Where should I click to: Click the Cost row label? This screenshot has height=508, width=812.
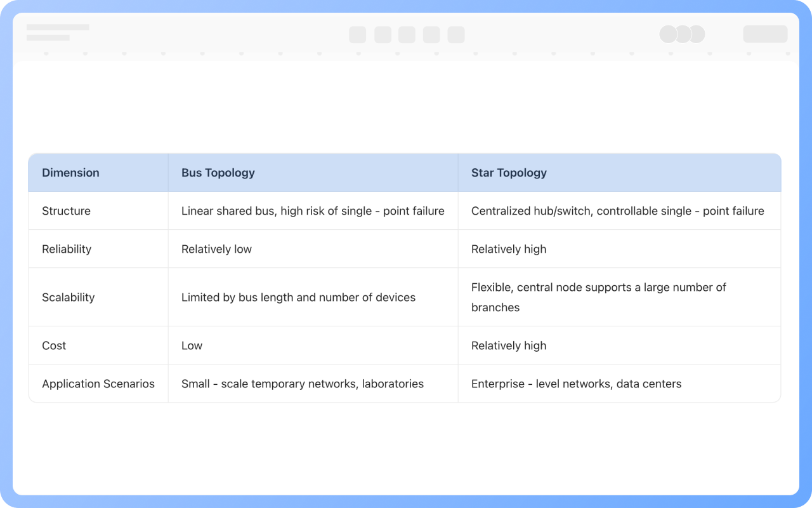tap(54, 345)
